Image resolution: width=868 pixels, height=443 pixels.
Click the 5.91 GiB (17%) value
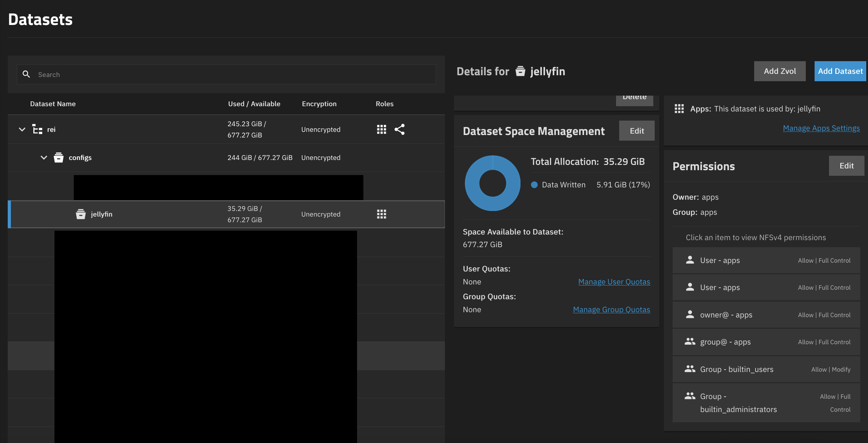[x=623, y=185]
